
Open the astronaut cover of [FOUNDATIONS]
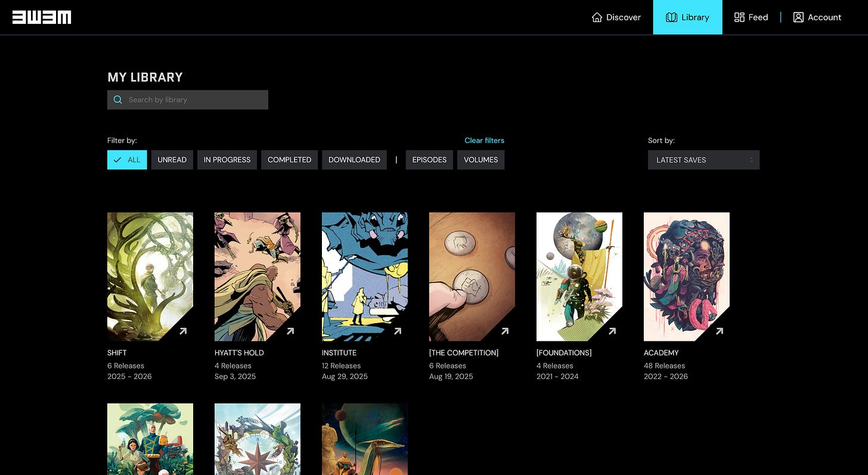(x=579, y=277)
